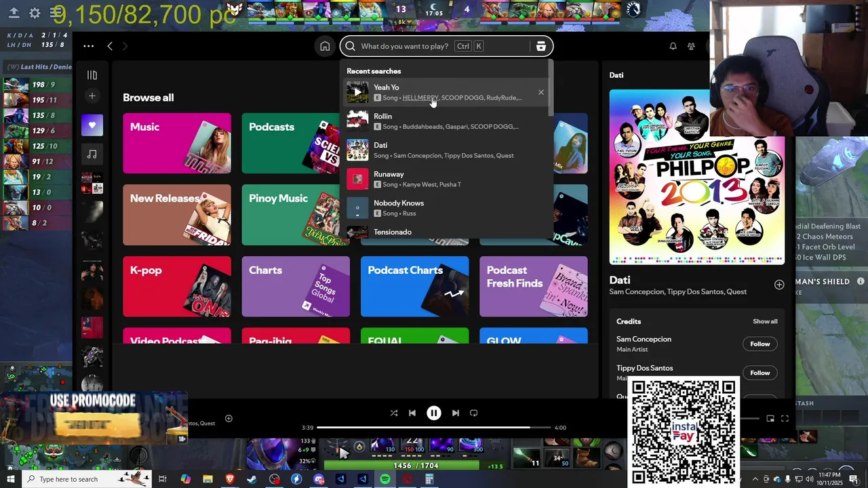Open Task View on taskbar
868x488 pixels.
tap(163, 479)
